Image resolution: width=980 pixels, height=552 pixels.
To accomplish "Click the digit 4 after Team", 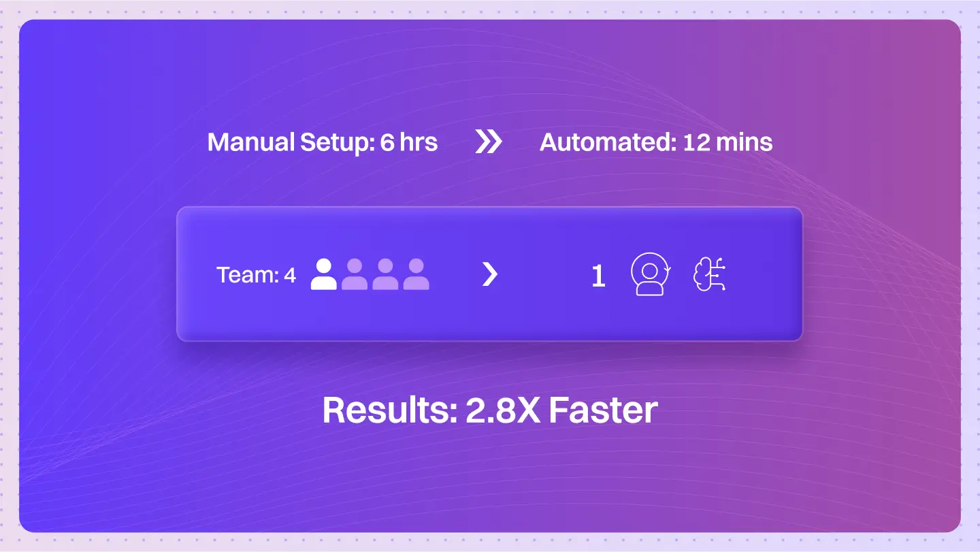I will [x=290, y=276].
